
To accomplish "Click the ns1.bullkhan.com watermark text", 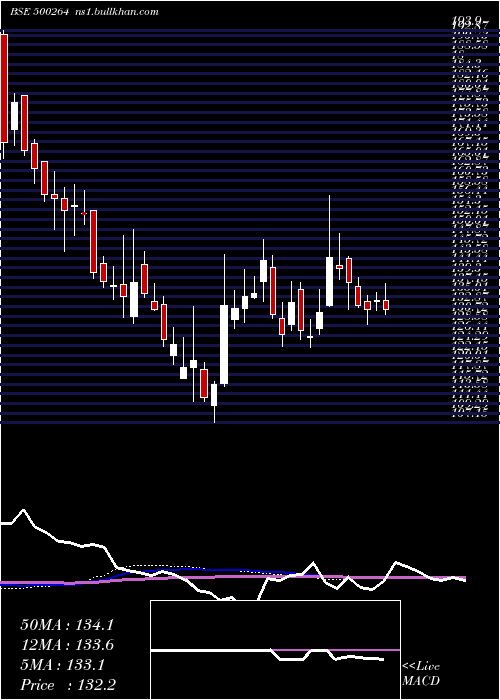I will pos(117,12).
